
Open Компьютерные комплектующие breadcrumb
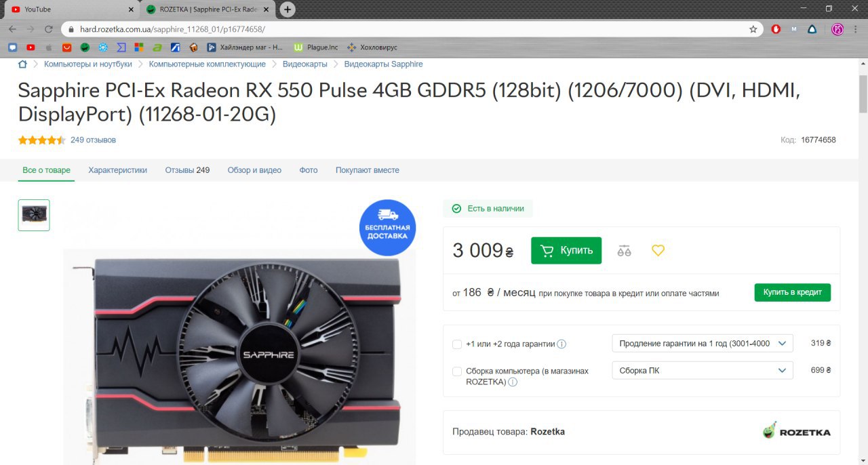tap(208, 64)
